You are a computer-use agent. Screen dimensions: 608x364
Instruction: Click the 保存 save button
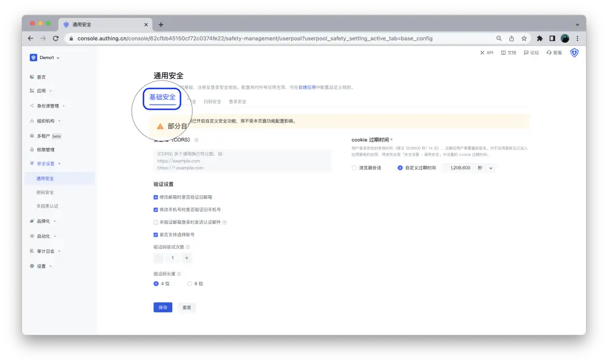tap(163, 307)
